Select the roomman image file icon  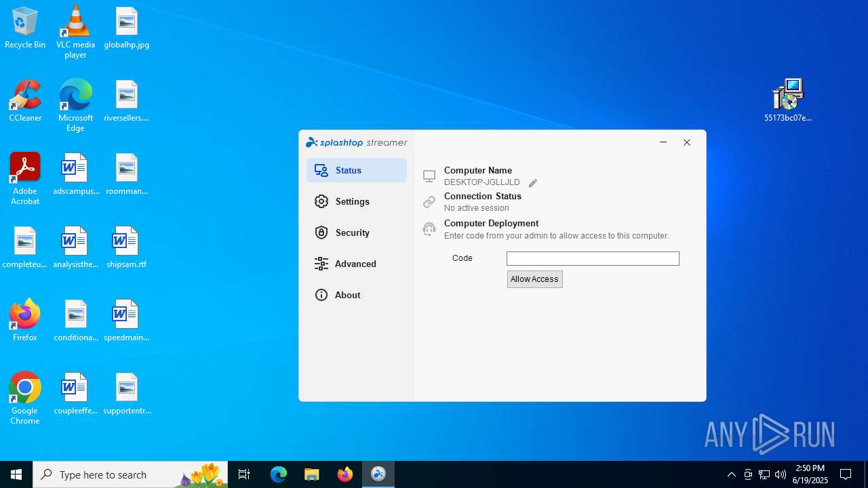(127, 174)
